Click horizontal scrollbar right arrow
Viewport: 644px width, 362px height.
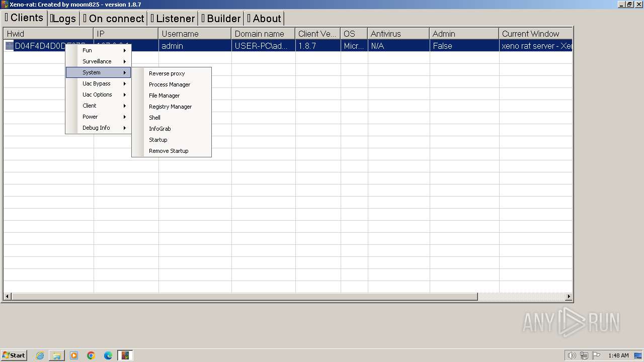pyautogui.click(x=569, y=297)
